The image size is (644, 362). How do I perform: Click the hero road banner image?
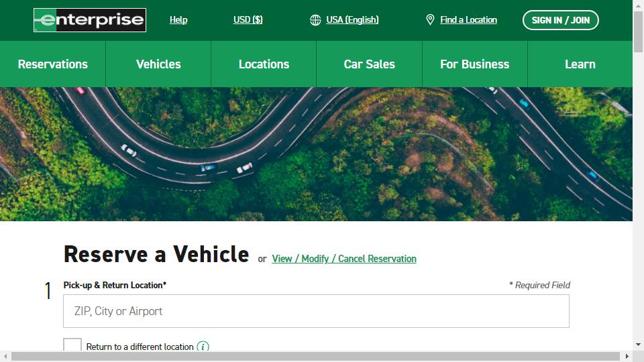[316, 154]
